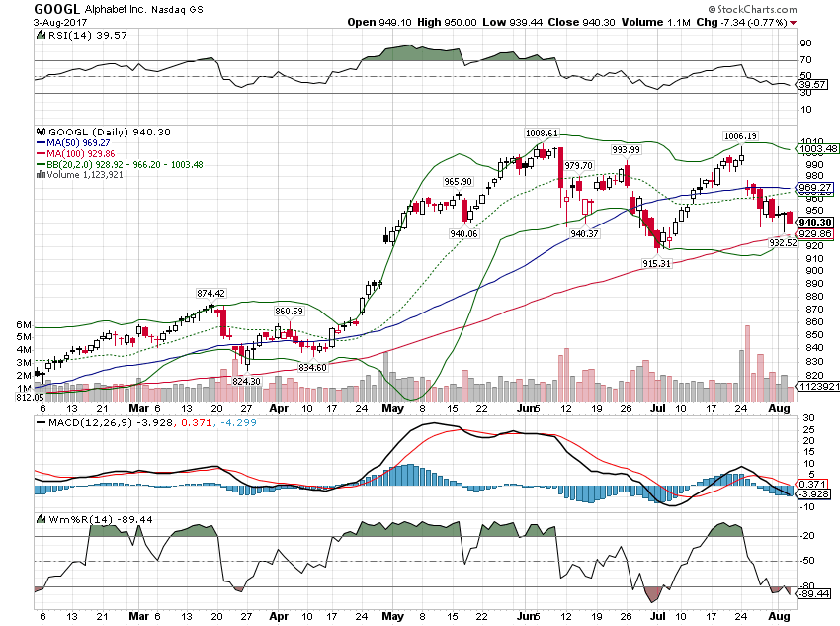840x626 pixels.
Task: Click the 940.06 low price annotation
Action: click(463, 234)
